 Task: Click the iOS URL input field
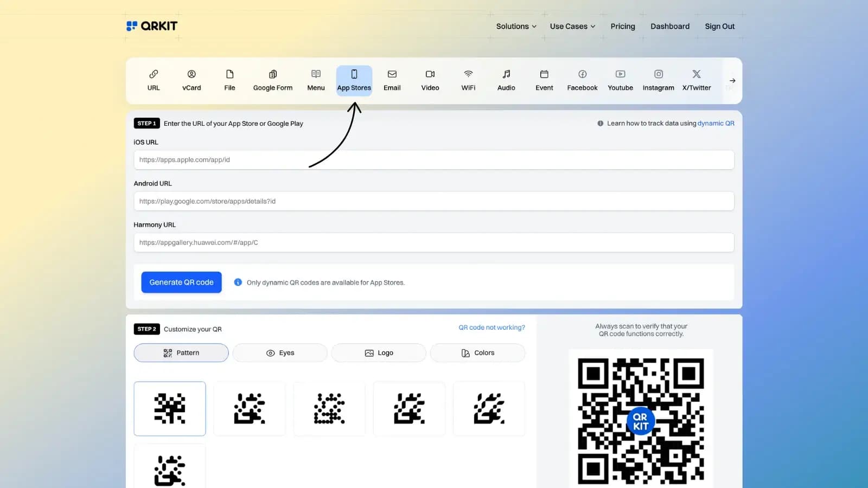[434, 159]
